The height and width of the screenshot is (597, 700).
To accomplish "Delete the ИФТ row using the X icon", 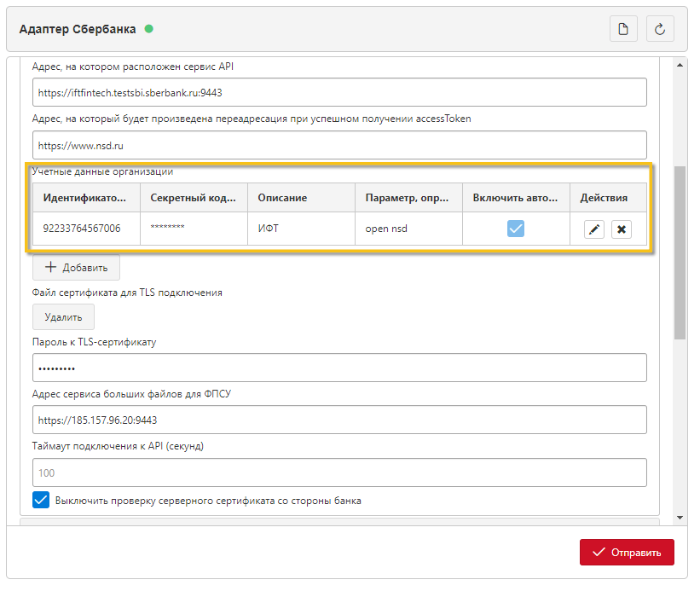I will coord(621,229).
